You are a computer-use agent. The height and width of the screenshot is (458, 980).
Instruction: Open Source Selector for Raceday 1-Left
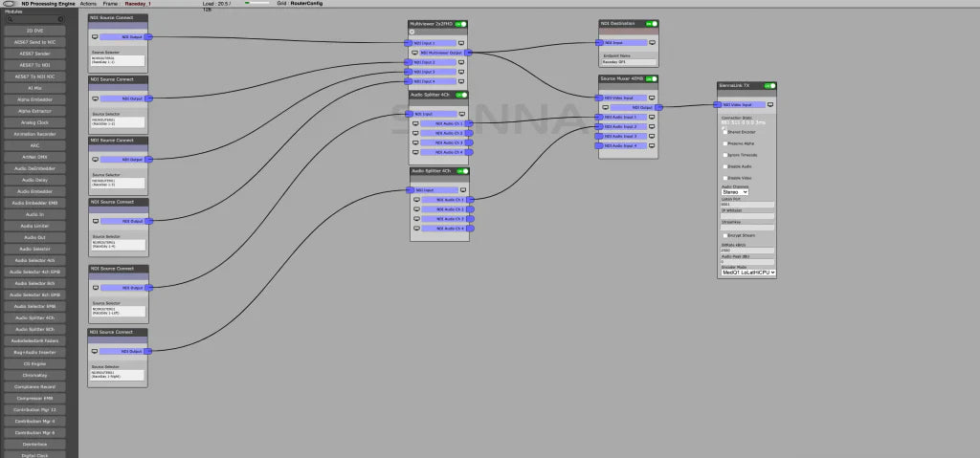click(x=119, y=311)
